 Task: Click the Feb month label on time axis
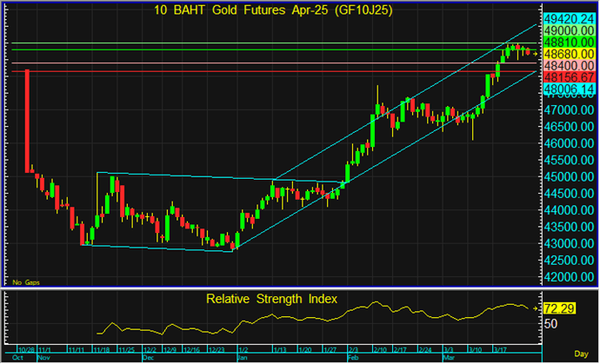350,357
